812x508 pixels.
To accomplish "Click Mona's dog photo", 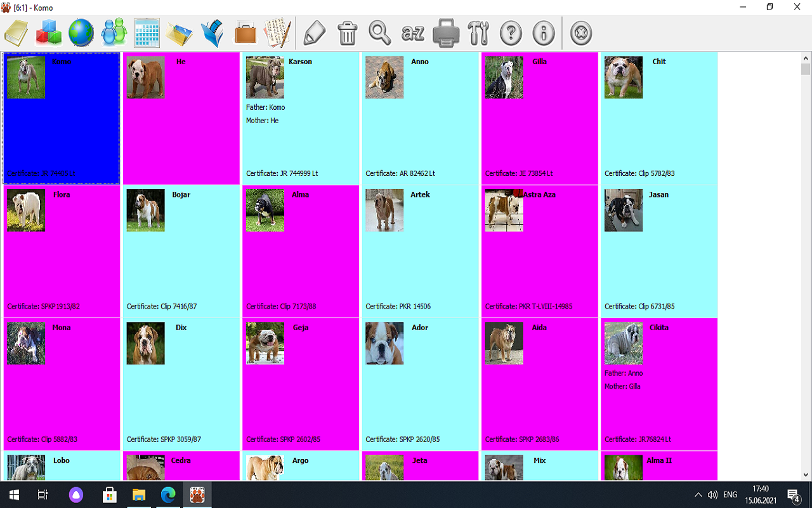I will point(26,344).
